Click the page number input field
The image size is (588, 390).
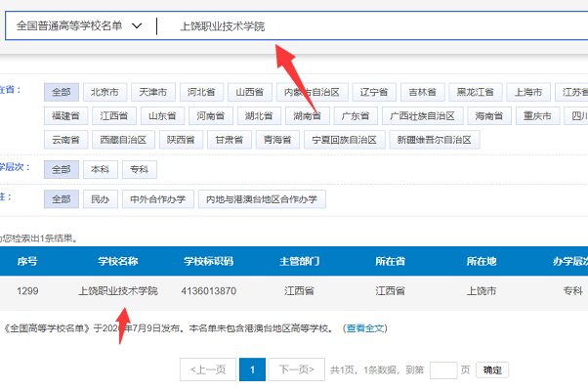coord(443,370)
